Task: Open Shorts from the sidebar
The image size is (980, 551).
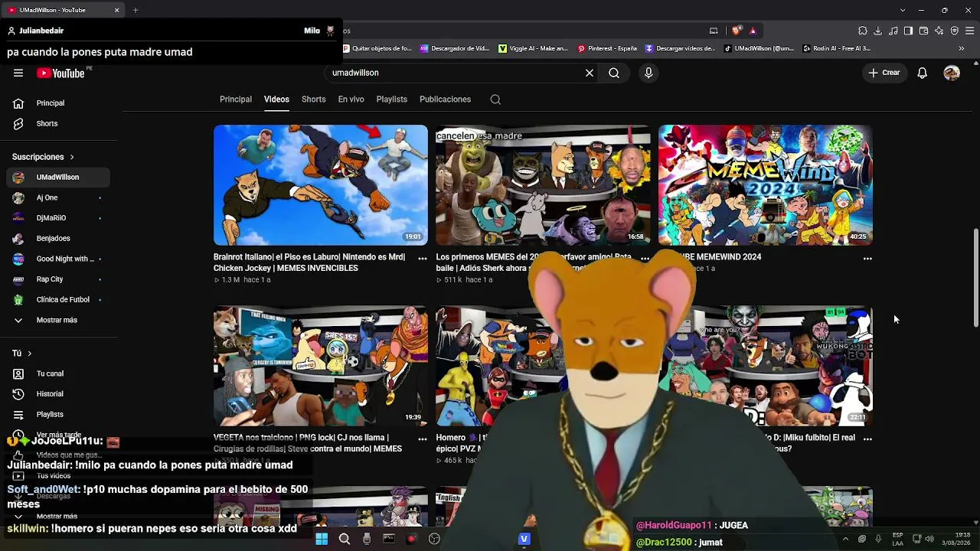Action: [57, 124]
